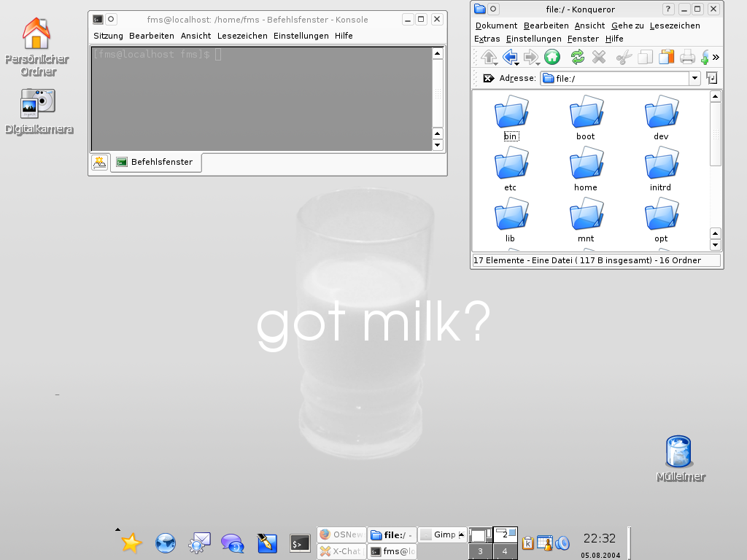Click the blue Back arrow in Konqueror

(509, 57)
